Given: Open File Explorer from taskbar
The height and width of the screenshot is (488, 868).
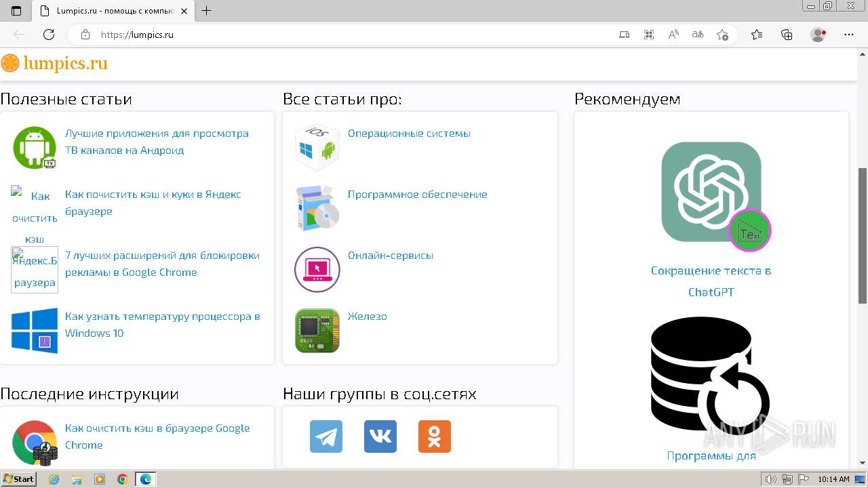Looking at the screenshot, I should tap(77, 479).
